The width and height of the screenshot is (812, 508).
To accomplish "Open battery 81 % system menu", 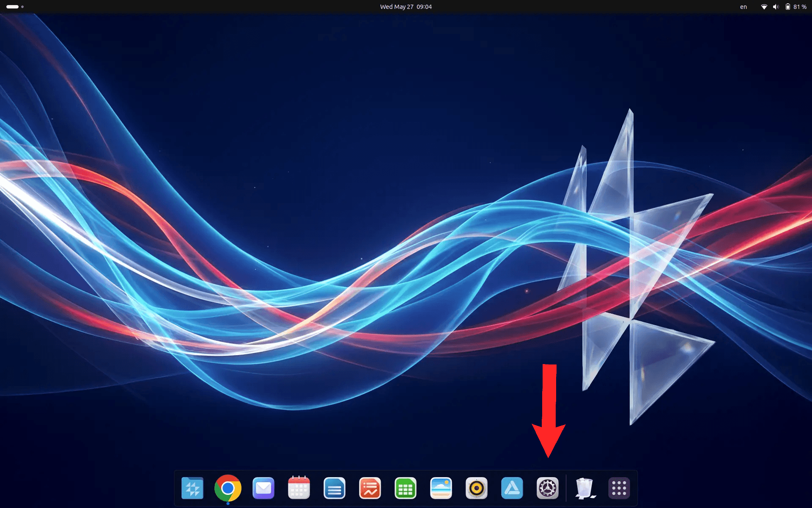I will [x=796, y=7].
